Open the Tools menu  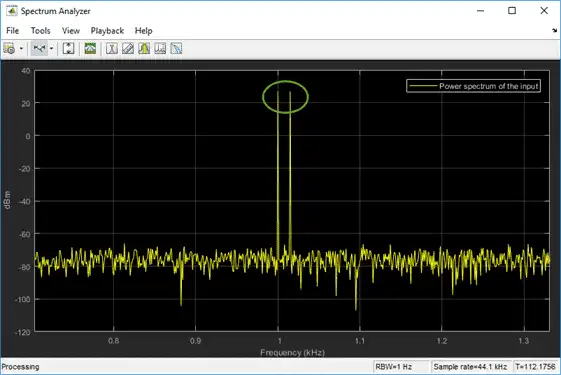[40, 31]
